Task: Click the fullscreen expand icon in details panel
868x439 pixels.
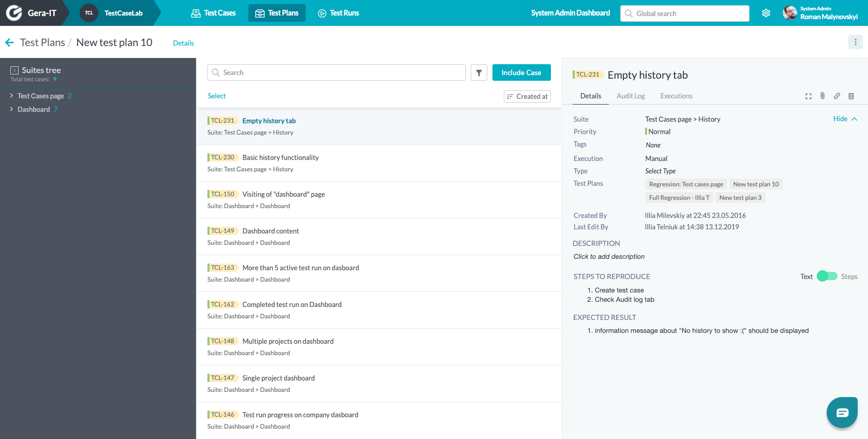Action: point(808,96)
